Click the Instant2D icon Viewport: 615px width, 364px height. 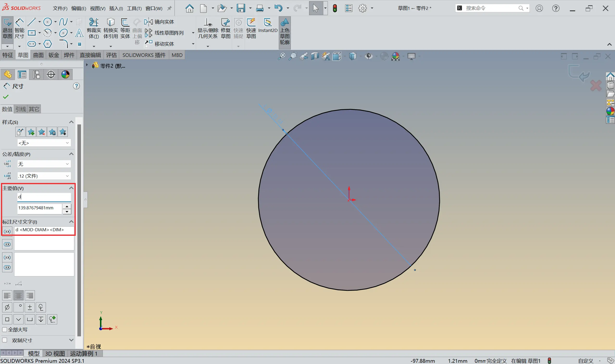tap(267, 25)
